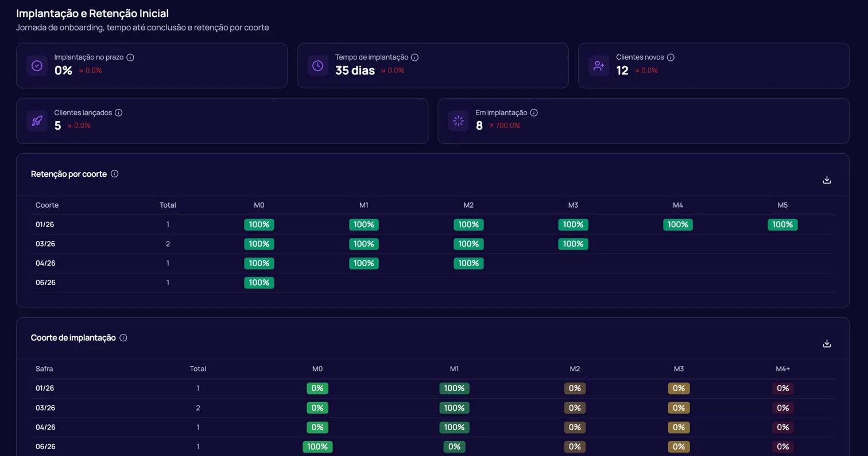
Task: Open info icon next to Retenção por coorte title
Action: click(x=114, y=174)
